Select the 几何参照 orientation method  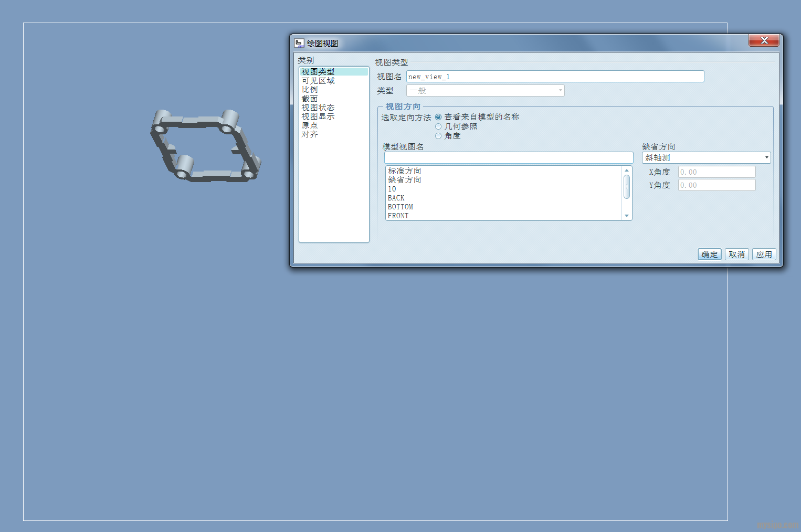[x=438, y=126]
